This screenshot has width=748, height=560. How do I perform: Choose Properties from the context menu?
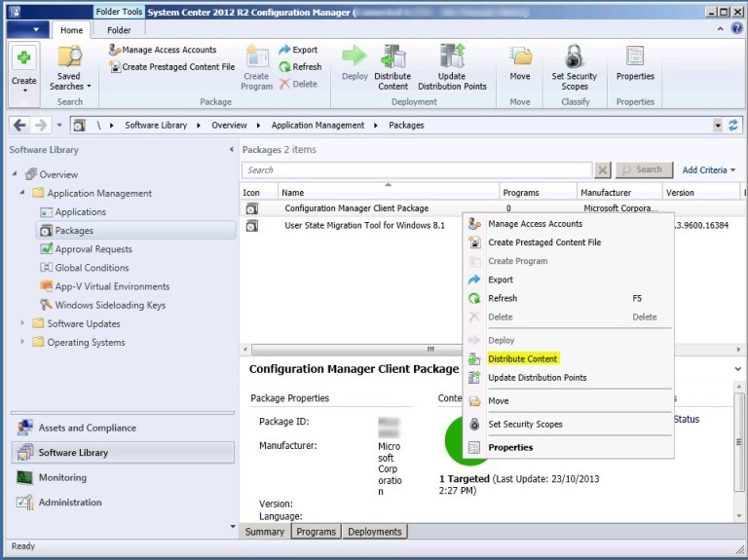tap(510, 448)
